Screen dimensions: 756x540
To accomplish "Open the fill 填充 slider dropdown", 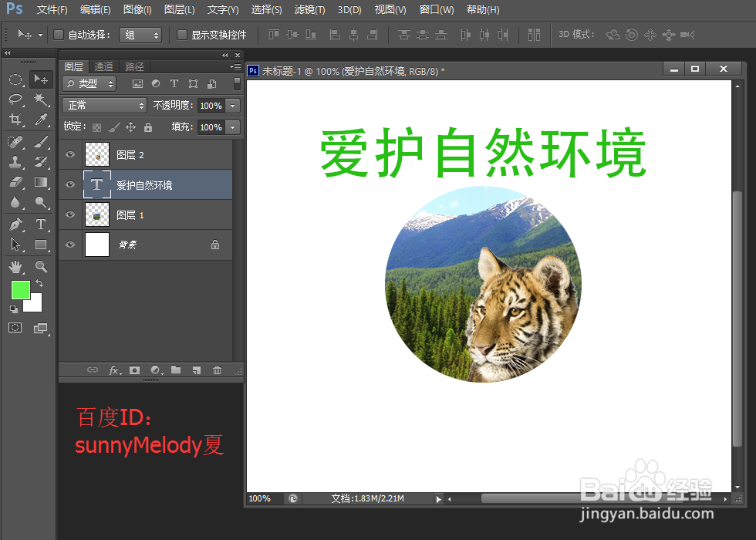I will [233, 127].
